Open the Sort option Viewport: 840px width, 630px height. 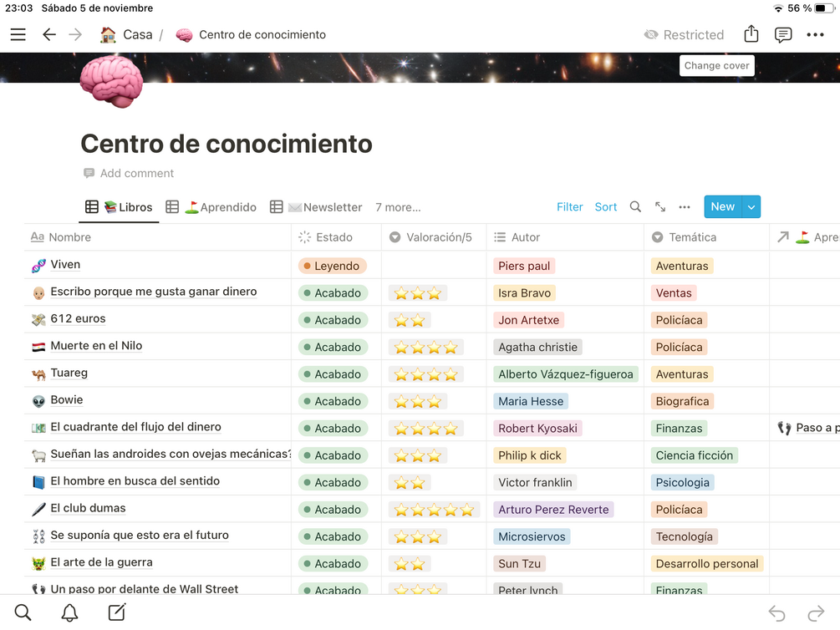tap(606, 206)
